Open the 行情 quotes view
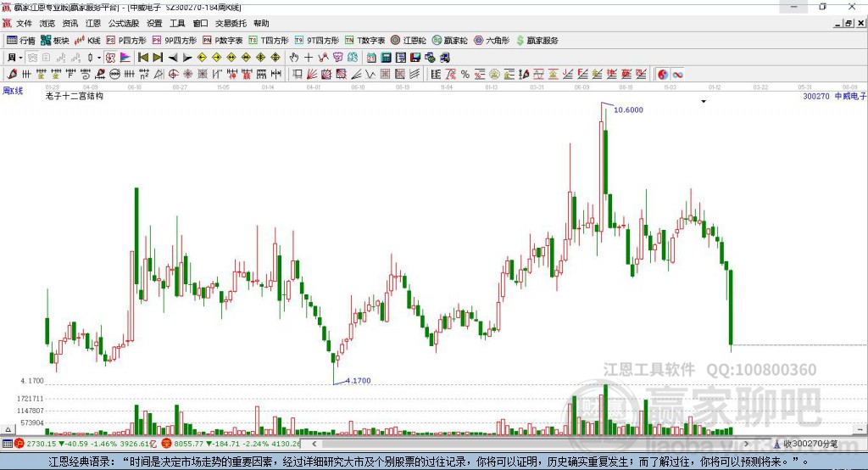 tap(21, 41)
